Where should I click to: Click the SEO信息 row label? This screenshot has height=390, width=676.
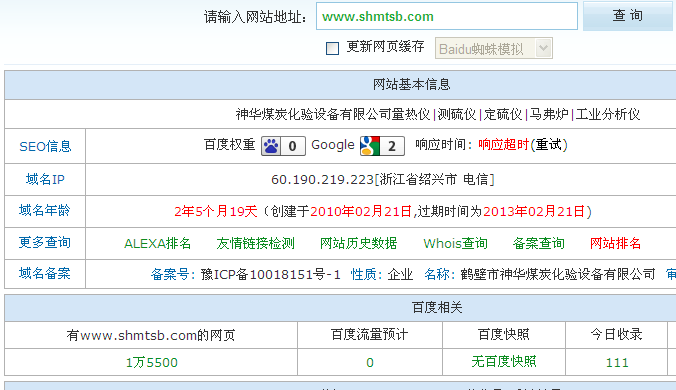45,147
